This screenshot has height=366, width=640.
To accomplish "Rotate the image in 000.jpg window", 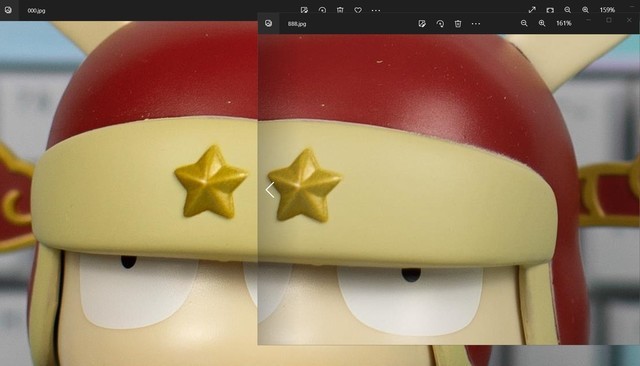I will tap(322, 10).
